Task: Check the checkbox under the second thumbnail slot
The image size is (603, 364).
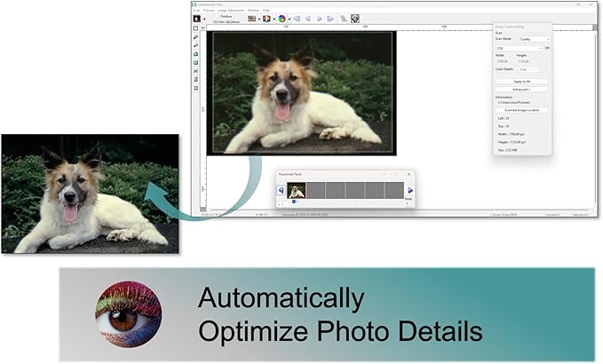Action: click(314, 202)
